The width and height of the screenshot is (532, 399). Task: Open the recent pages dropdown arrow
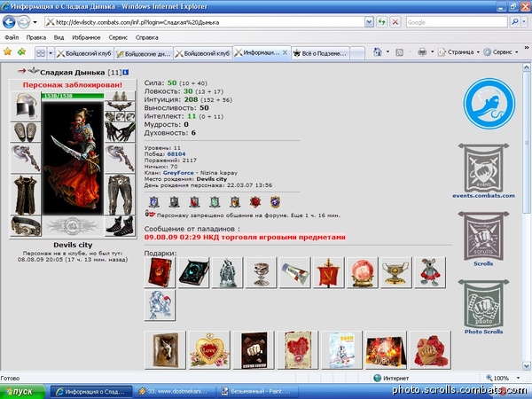click(35, 23)
